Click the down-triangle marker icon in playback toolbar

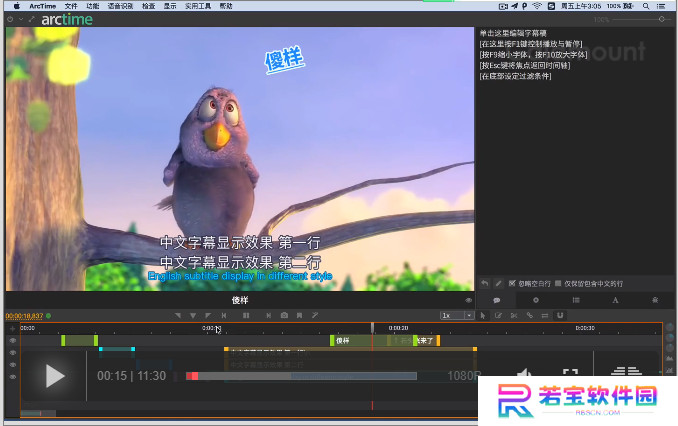point(193,316)
